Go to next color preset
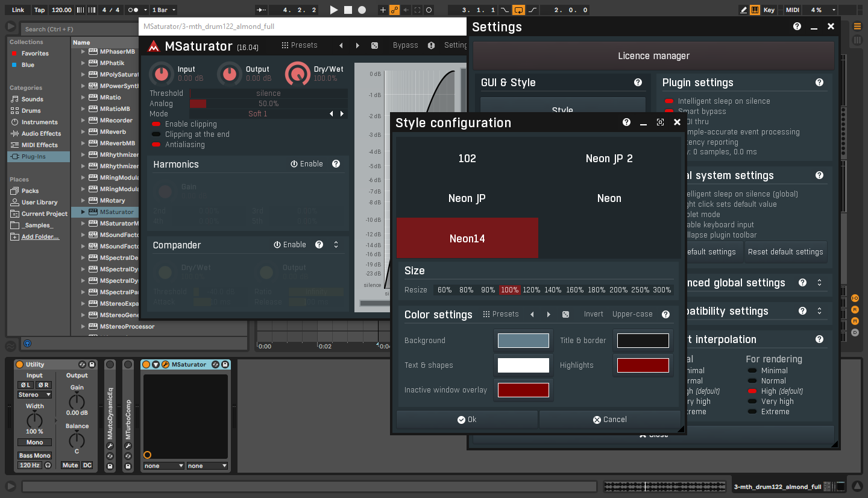 tap(549, 314)
